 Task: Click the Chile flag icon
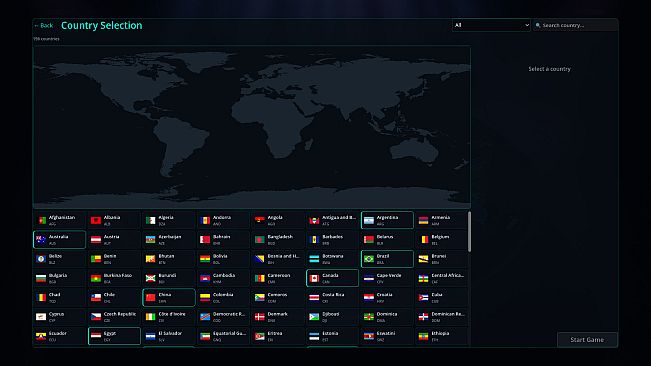pyautogui.click(x=96, y=298)
